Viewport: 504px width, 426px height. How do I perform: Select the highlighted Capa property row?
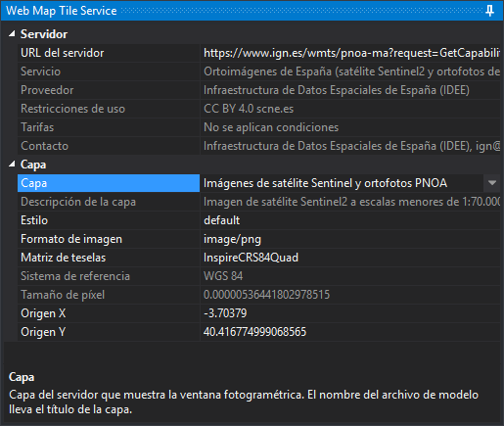pos(109,183)
